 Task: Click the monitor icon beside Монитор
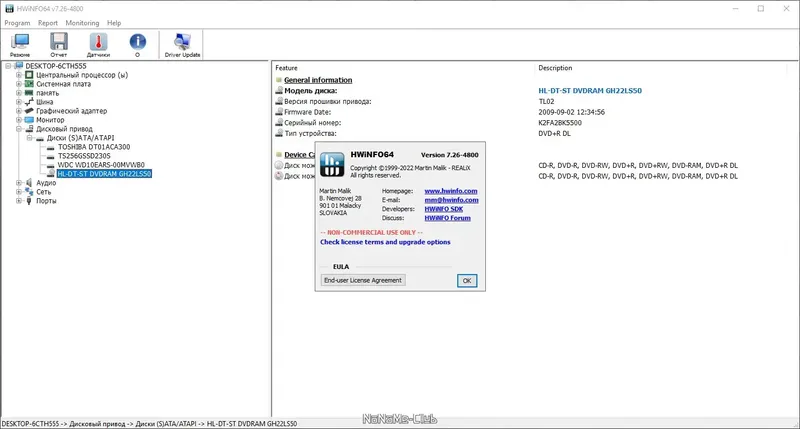click(29, 120)
